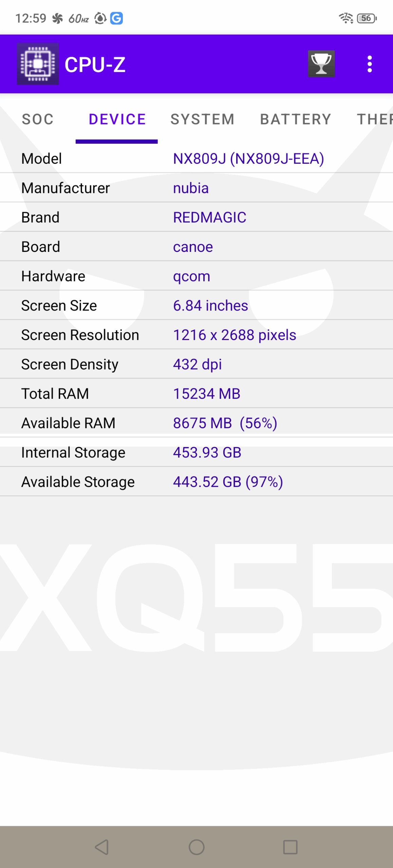Tap the Google G status bar icon
The width and height of the screenshot is (393, 868).
tap(116, 18)
